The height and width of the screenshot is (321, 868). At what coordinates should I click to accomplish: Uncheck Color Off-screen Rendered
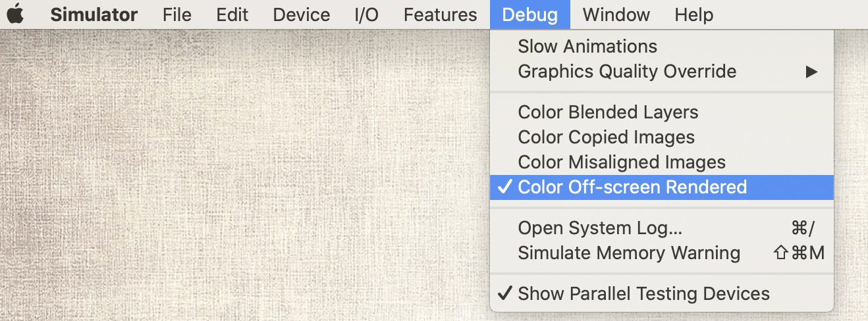662,187
